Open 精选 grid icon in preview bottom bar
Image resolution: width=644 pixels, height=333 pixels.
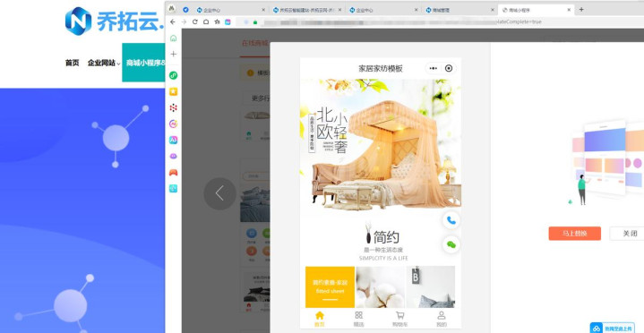point(358,319)
